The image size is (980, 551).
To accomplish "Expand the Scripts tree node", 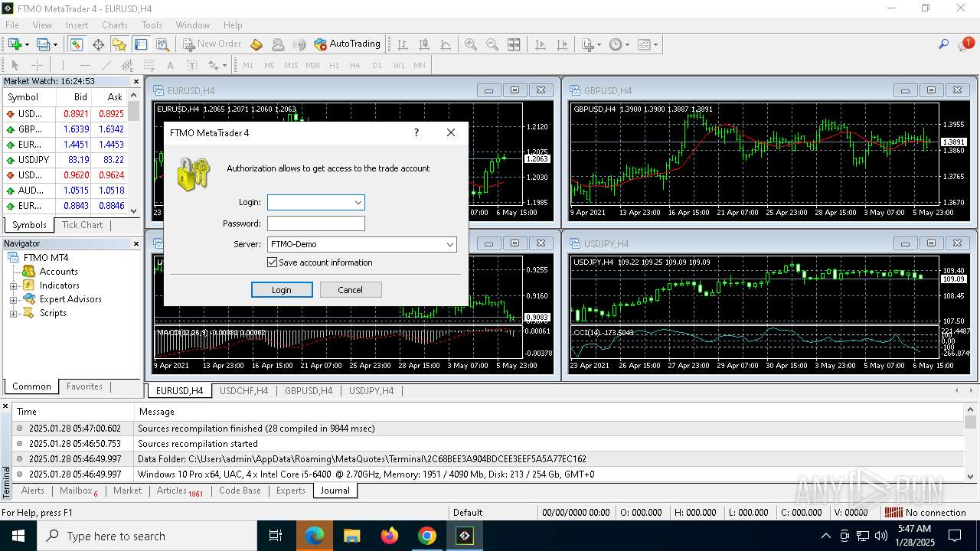I will tap(13, 313).
